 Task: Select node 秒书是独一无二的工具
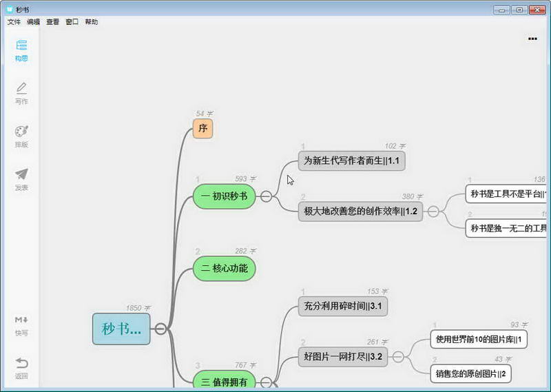[x=506, y=229]
